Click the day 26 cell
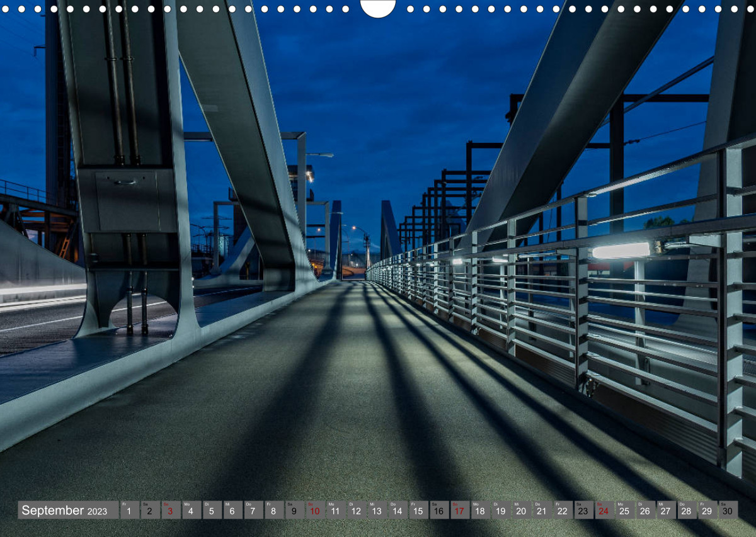 645,510
